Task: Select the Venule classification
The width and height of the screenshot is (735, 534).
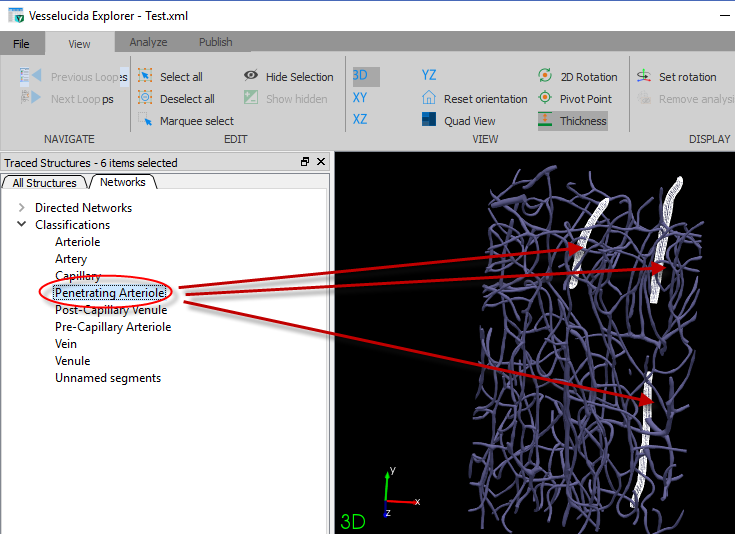Action: pos(73,361)
